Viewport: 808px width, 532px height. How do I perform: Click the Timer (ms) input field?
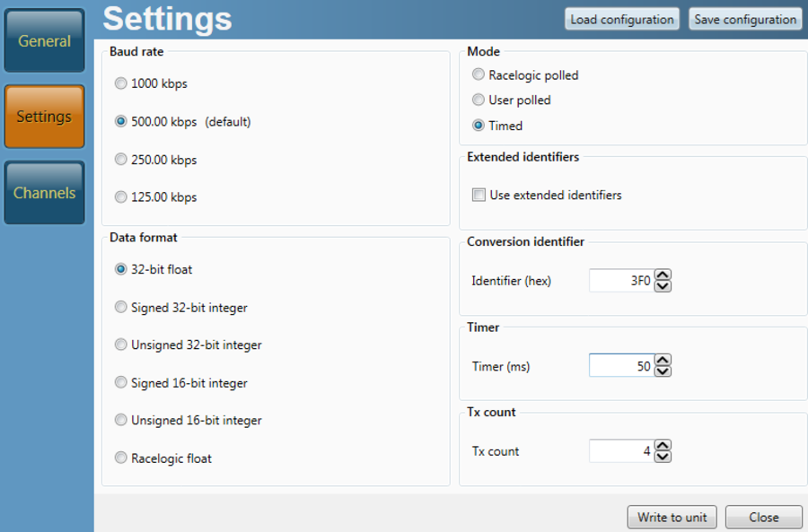[620, 366]
